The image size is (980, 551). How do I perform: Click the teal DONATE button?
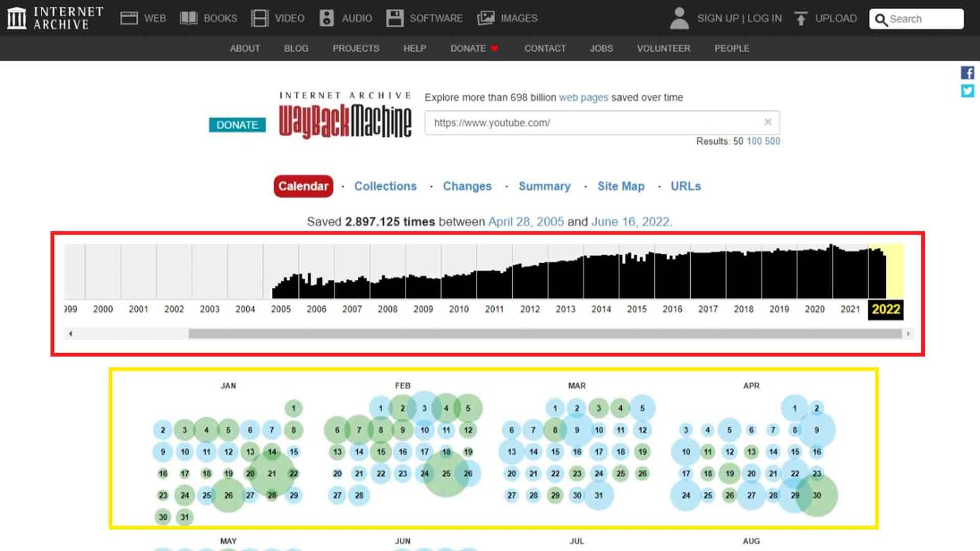click(237, 125)
